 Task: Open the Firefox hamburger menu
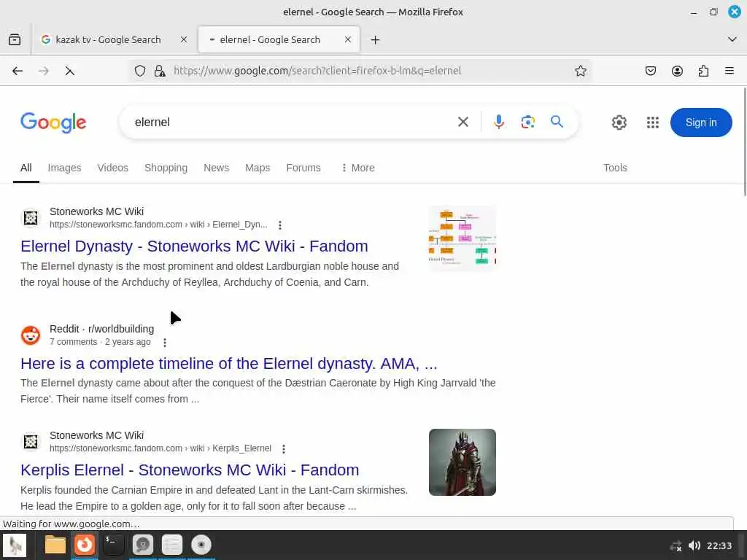pyautogui.click(x=729, y=71)
